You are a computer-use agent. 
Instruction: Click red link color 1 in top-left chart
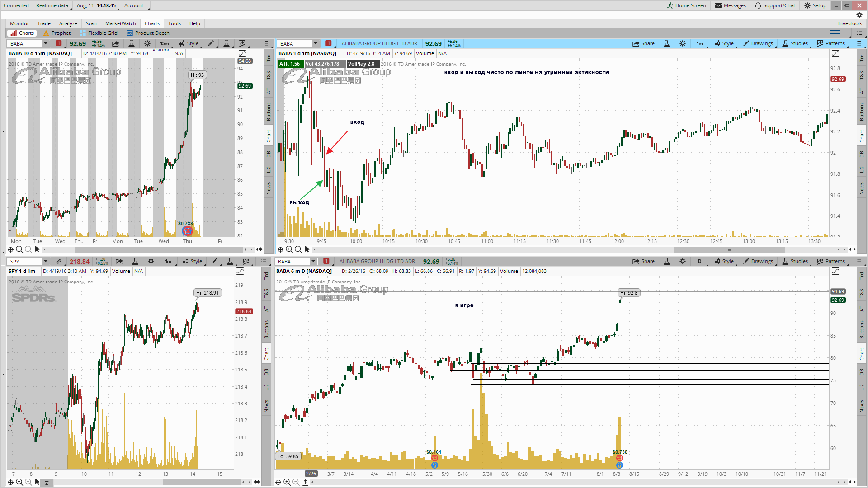58,43
